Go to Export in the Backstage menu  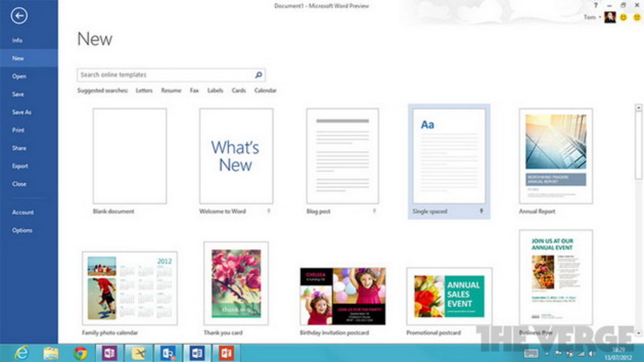[20, 166]
